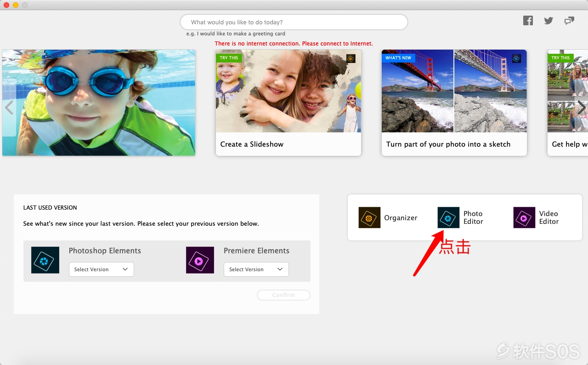Show the previous carousel card with the left arrow
The image size is (588, 365).
(x=9, y=108)
